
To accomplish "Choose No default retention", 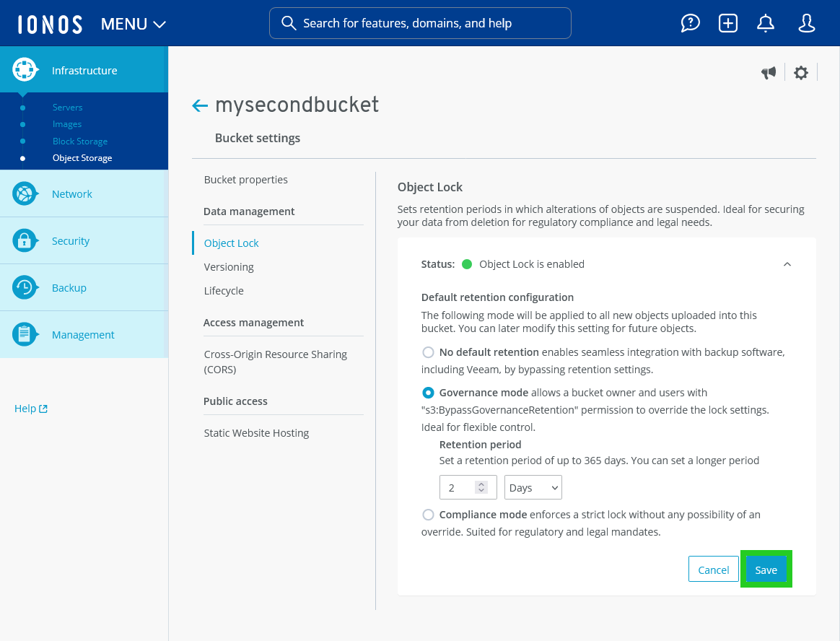I will point(428,352).
